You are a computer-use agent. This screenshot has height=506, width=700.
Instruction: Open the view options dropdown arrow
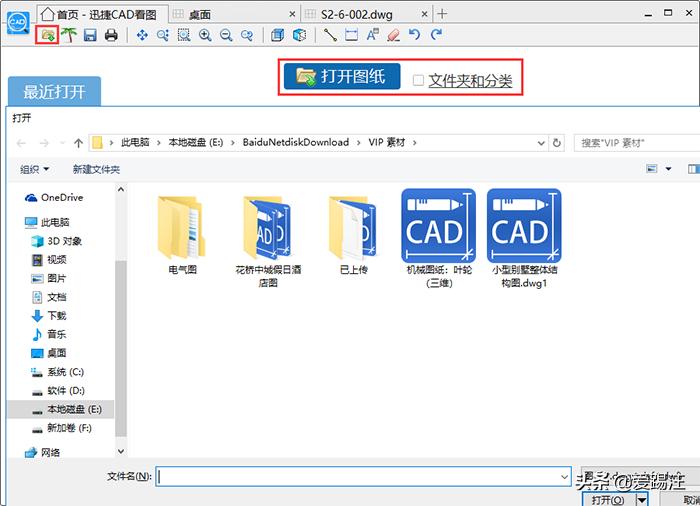click(x=668, y=169)
